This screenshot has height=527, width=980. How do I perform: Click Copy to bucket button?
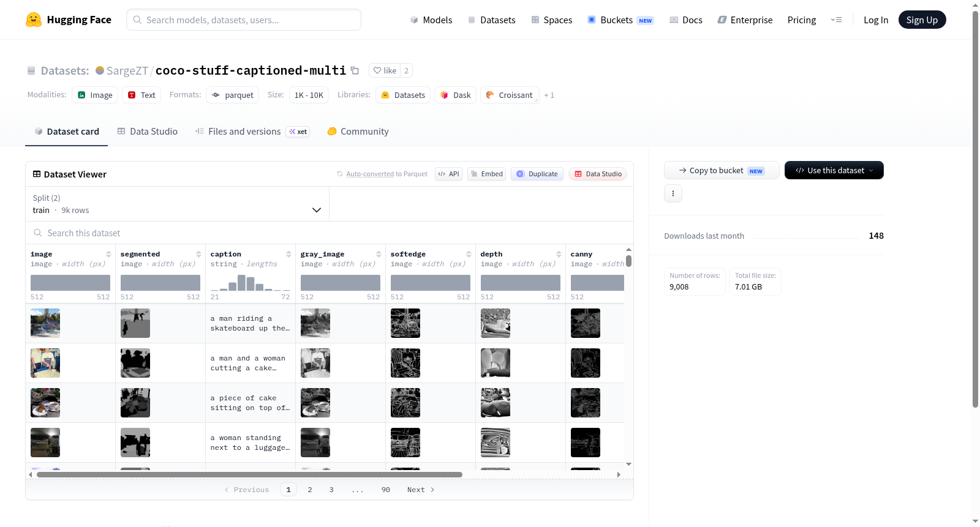[x=722, y=170]
